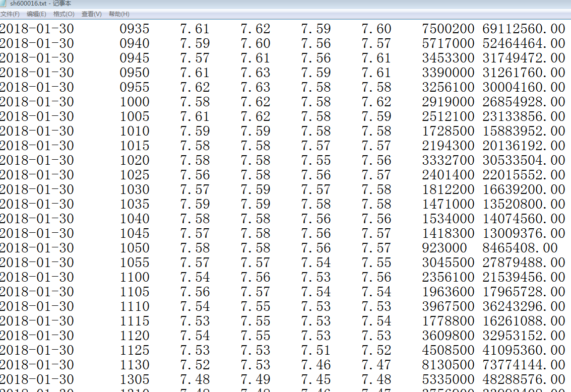The width and height of the screenshot is (571, 392).
Task: Click time value 0955
Action: 135,87
